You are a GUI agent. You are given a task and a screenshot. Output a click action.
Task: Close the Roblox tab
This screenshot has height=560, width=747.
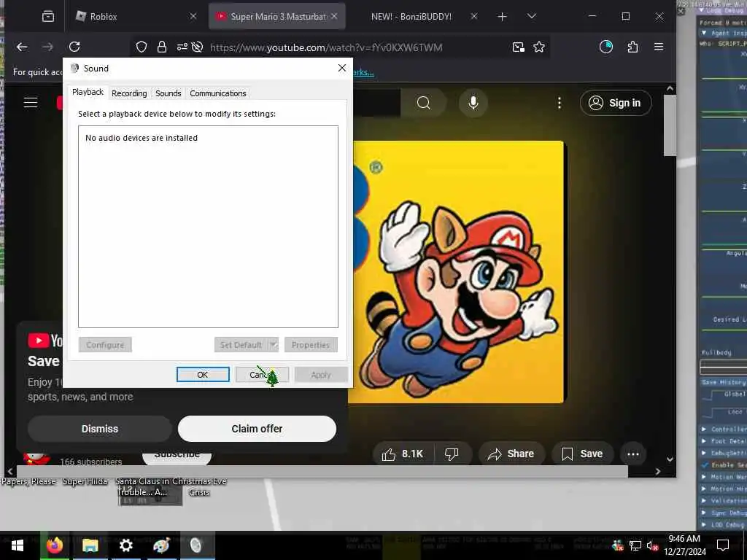click(x=193, y=16)
